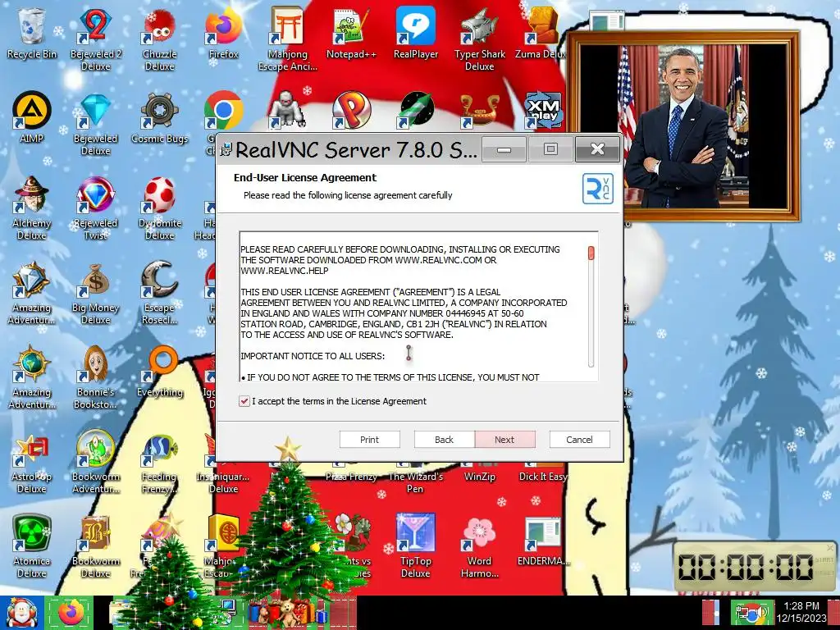Open the Mahjong Escape Ancient desktop shortcut
The image size is (840, 630).
point(288,39)
